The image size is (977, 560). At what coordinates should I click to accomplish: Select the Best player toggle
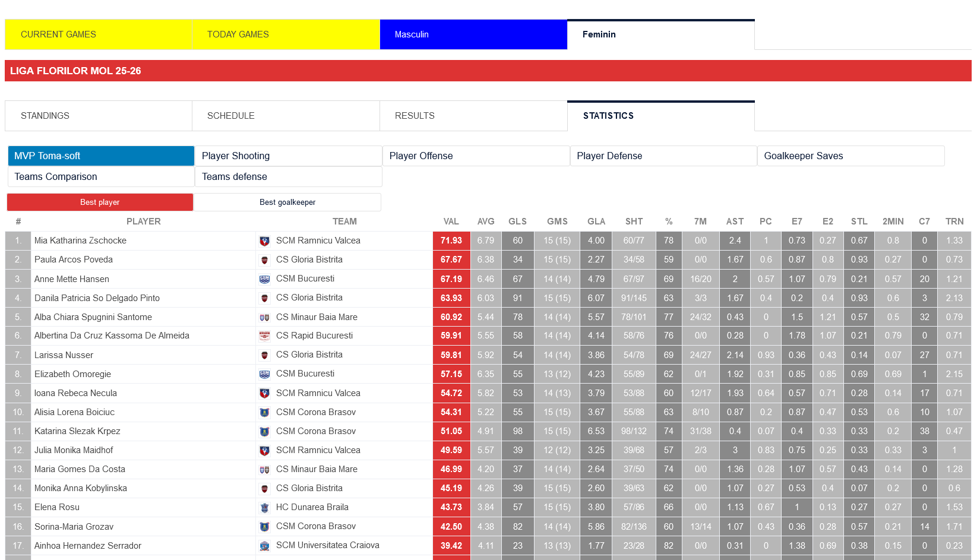(100, 203)
